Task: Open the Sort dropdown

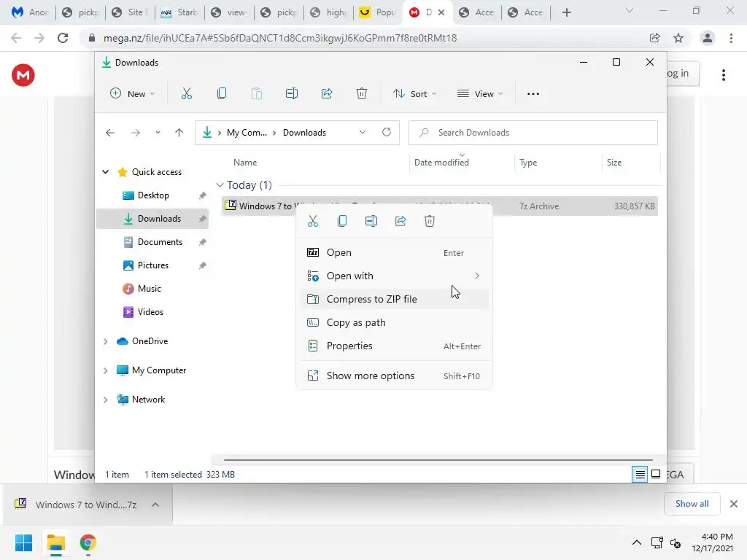Action: click(414, 94)
